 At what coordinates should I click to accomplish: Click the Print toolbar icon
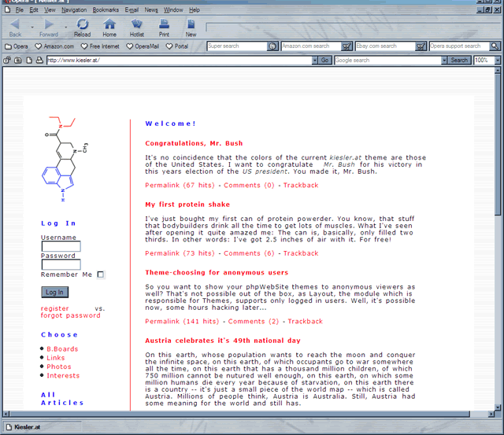click(164, 28)
